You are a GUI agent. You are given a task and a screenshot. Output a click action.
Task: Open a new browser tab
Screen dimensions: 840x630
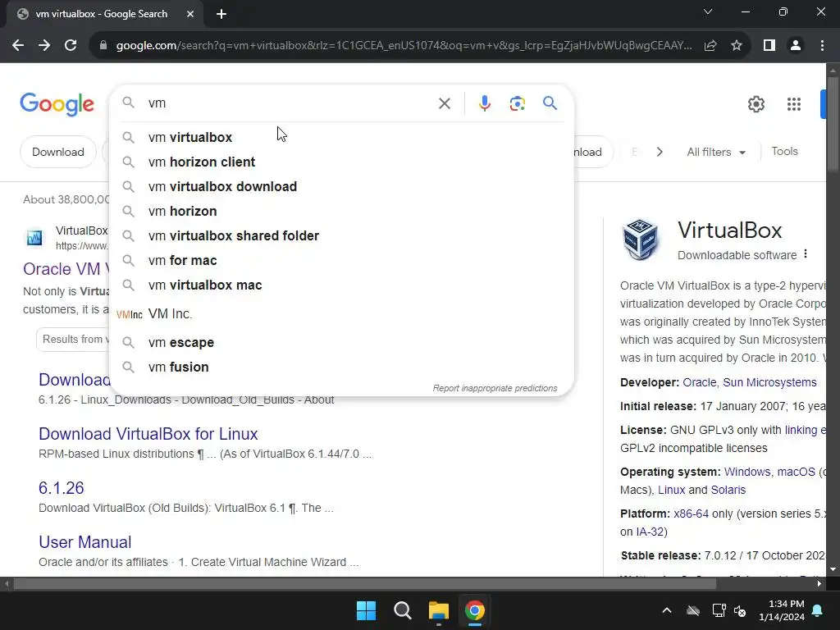pos(221,14)
